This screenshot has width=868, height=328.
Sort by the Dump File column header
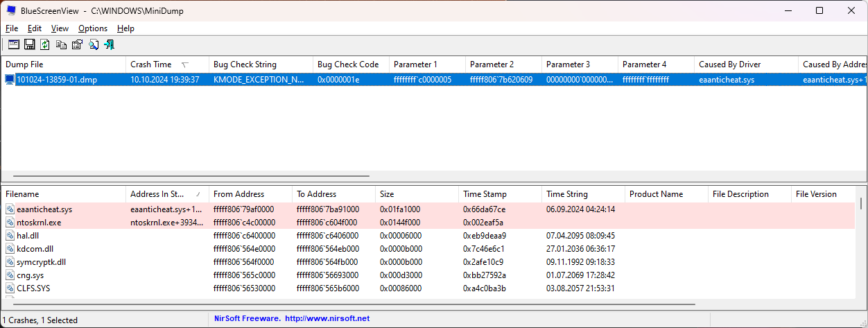coord(64,64)
